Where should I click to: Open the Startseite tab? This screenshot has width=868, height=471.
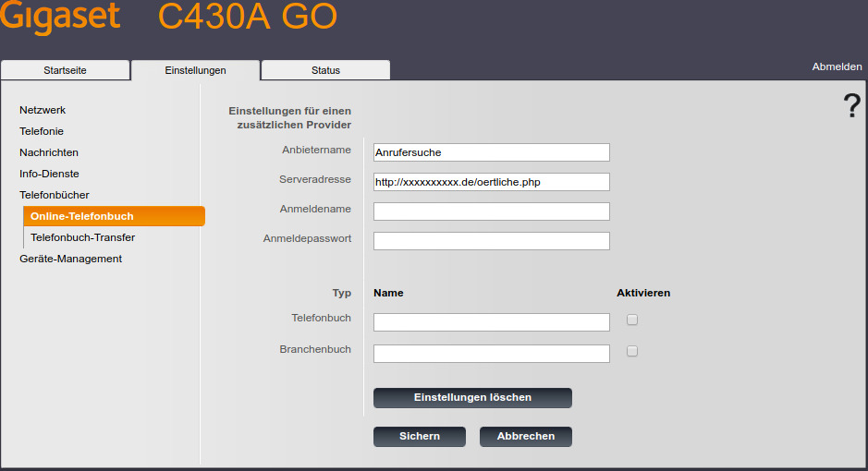coord(65,70)
